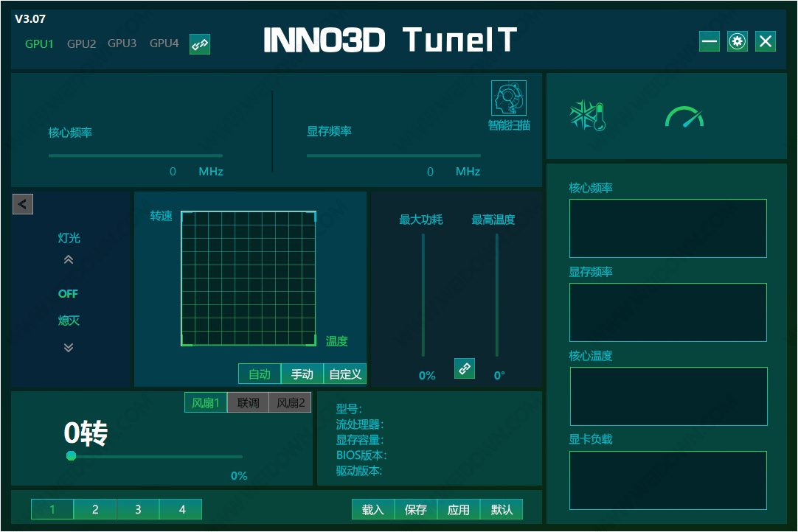Click the 核心温度 monitoring graph box

tap(668, 396)
